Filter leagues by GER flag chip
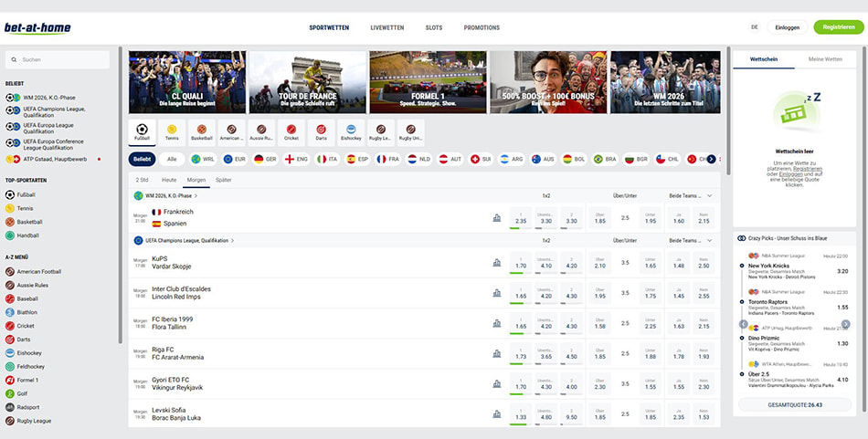The height and width of the screenshot is (439, 868). 265,159
